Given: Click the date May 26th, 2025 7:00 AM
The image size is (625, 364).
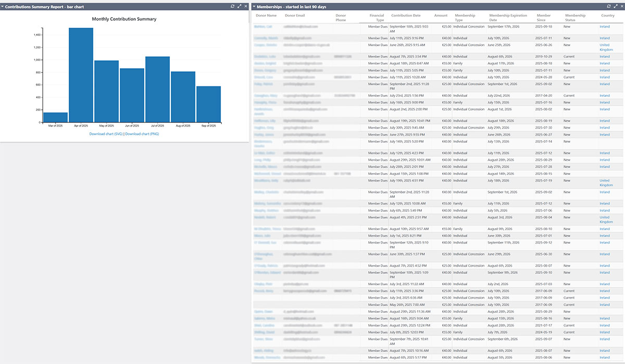Looking at the screenshot, I should (407, 305).
